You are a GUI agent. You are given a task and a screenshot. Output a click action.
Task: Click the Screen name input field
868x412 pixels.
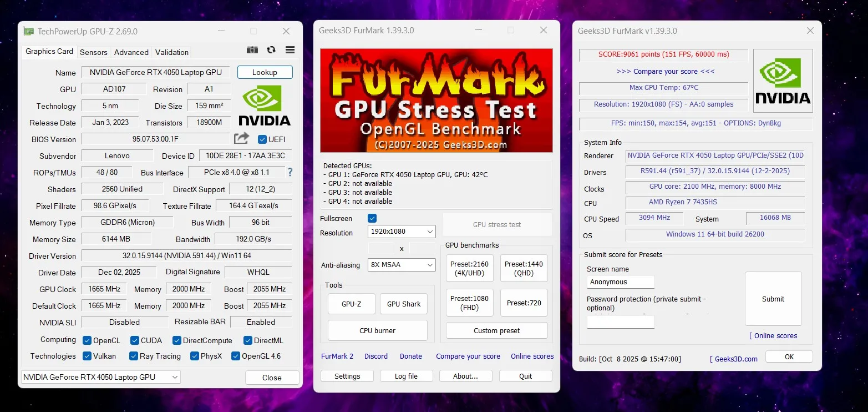[621, 282]
